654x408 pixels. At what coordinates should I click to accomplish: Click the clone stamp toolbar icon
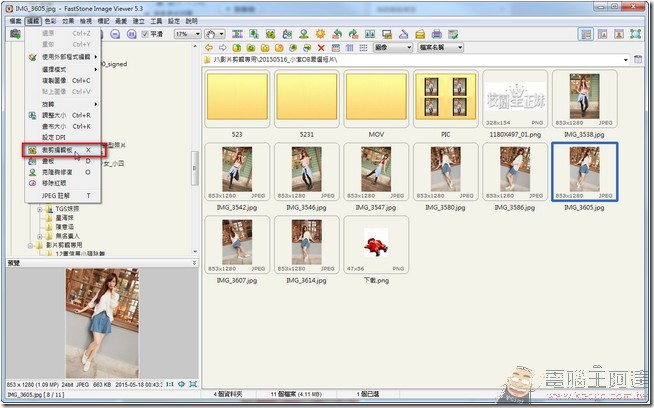(x=304, y=34)
